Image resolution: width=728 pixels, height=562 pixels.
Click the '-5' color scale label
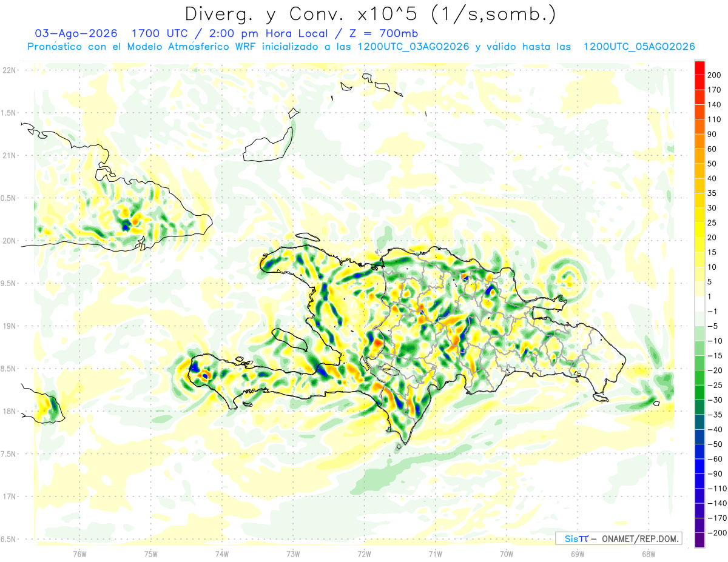[713, 326]
